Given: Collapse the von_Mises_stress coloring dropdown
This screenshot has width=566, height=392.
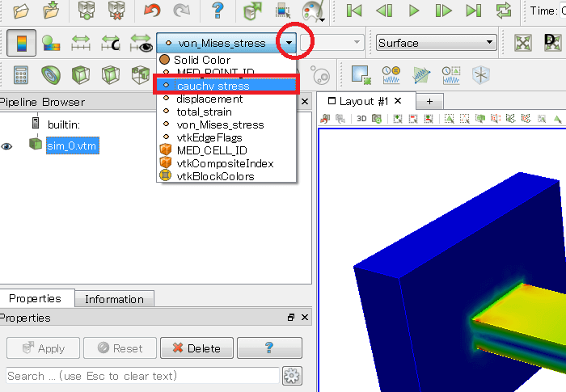Looking at the screenshot, I should coord(289,43).
